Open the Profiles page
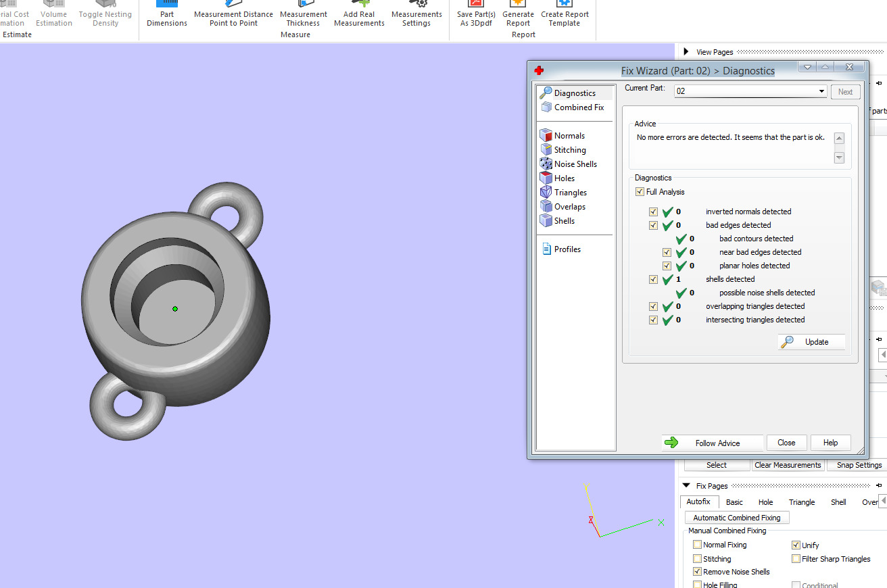 561,249
